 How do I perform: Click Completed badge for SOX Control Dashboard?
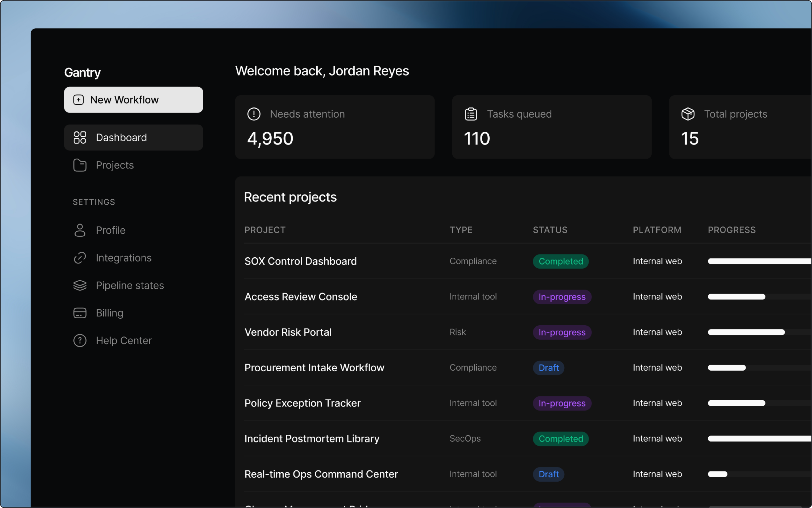pos(561,261)
